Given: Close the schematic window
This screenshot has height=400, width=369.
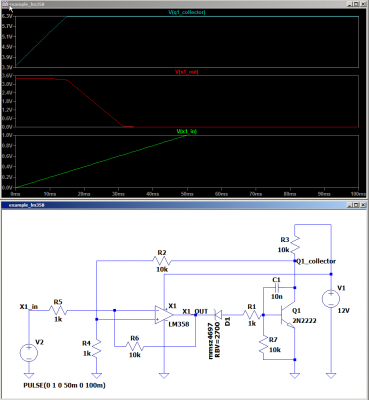Looking at the screenshot, I should tap(363, 205).
